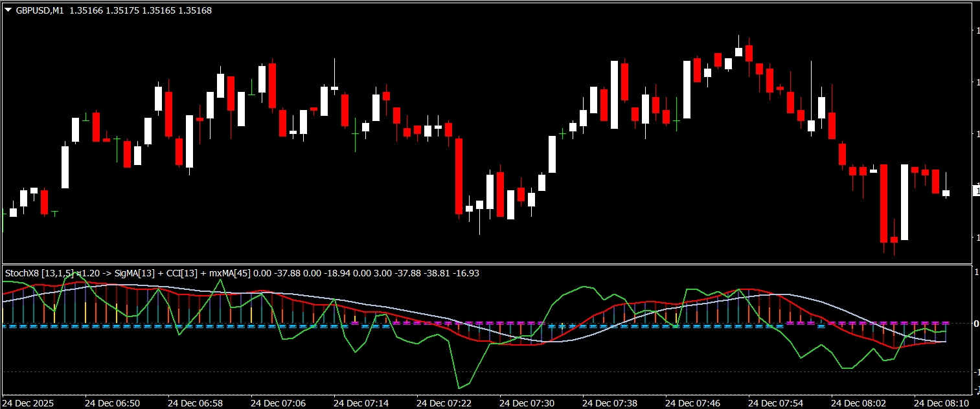Click the 24 Dec 2025 date label

[28, 403]
